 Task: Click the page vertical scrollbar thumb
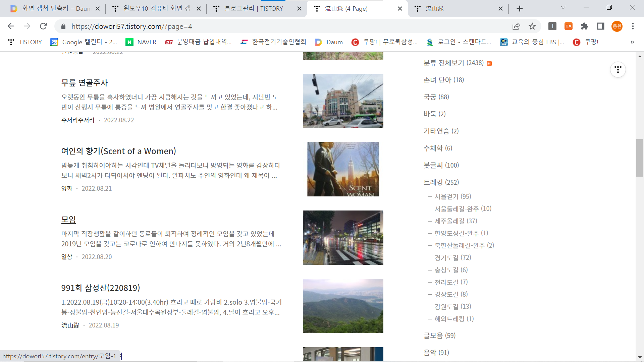pos(640,158)
